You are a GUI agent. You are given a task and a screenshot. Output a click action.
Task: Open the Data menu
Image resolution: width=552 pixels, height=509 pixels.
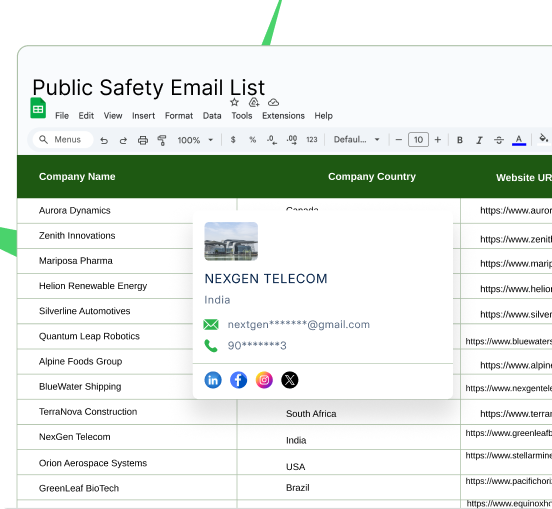212,116
